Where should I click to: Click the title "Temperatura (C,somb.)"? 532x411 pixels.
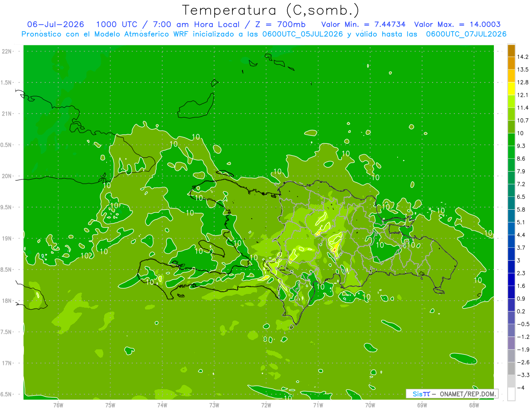tap(270, 10)
